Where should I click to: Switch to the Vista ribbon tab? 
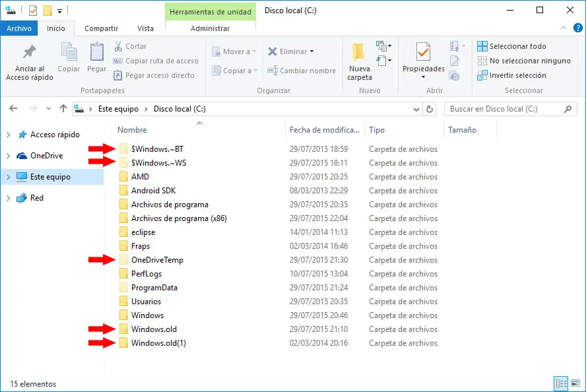[145, 28]
